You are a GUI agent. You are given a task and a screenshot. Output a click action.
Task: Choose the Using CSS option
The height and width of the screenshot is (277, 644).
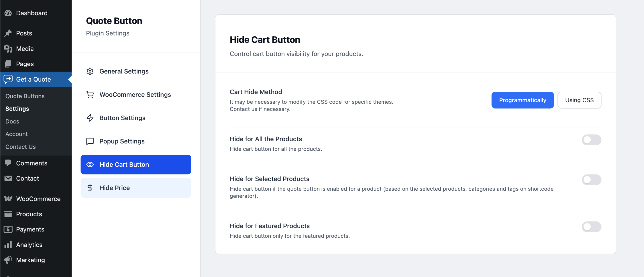tap(579, 100)
